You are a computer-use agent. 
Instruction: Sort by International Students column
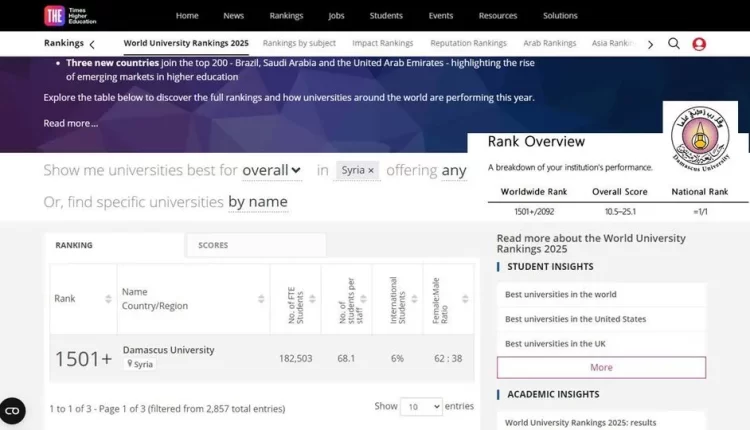pos(414,298)
